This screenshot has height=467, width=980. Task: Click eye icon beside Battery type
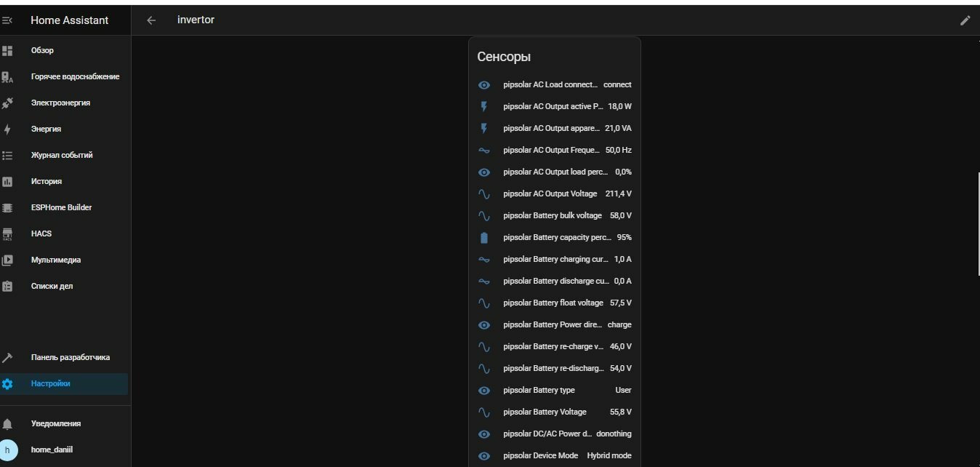click(x=484, y=390)
